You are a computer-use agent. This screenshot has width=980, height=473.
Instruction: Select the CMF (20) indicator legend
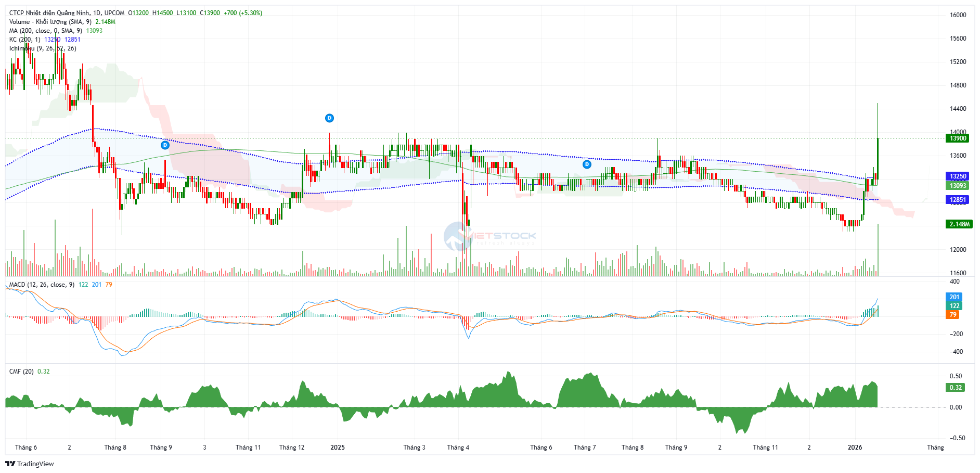[x=21, y=372]
